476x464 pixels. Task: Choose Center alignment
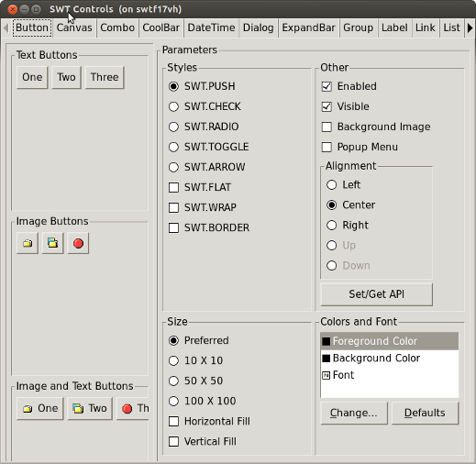[x=332, y=204]
